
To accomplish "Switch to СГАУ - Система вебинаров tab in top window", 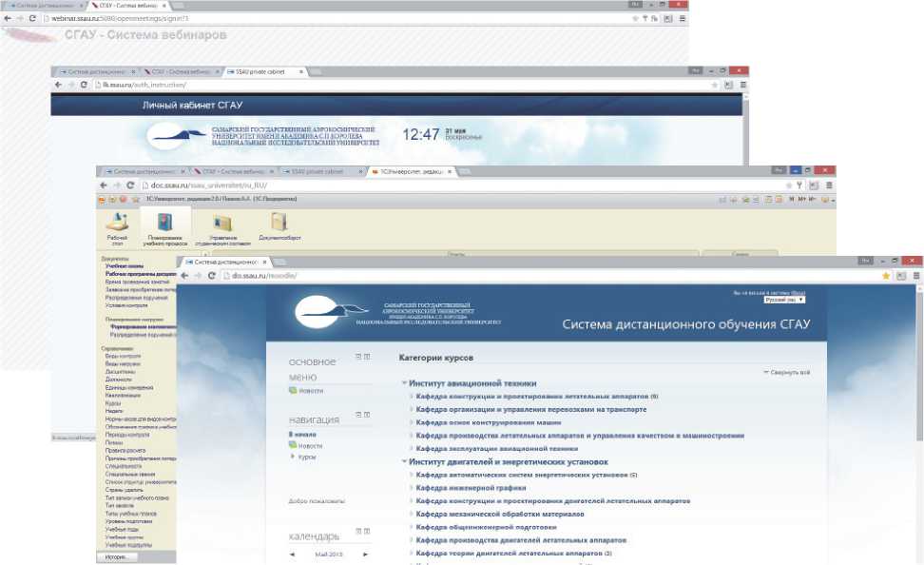I will 128,6.
